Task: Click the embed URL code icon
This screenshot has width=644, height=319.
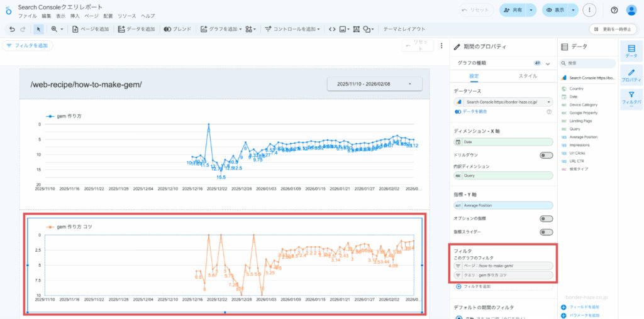Action: tap(332, 29)
